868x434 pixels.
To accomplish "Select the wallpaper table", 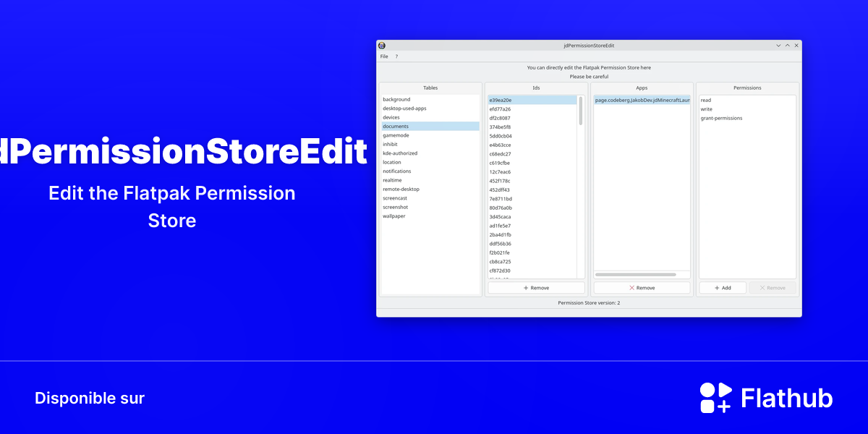I will pyautogui.click(x=430, y=216).
